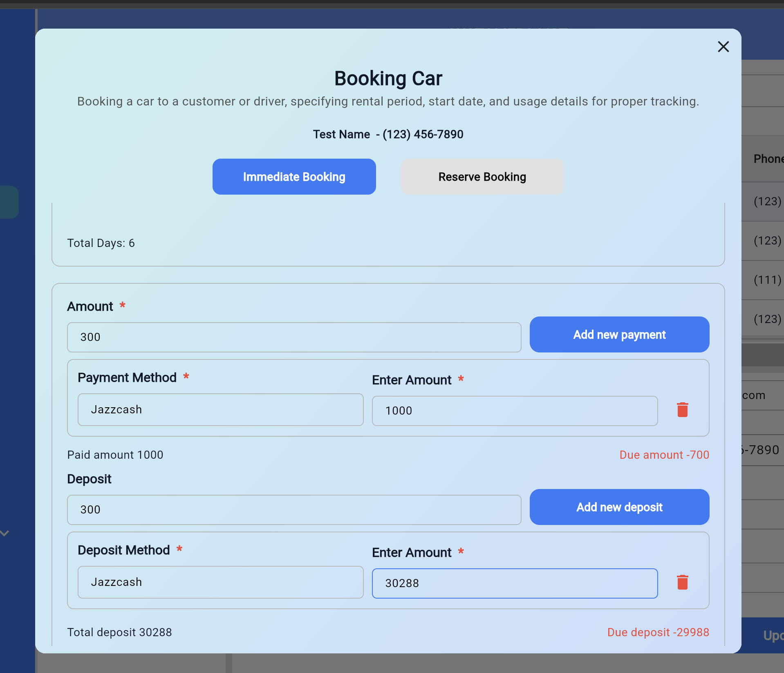Screen dimensions: 784x673
Task: Open the Deposit Method dropdown
Action: [x=220, y=582]
